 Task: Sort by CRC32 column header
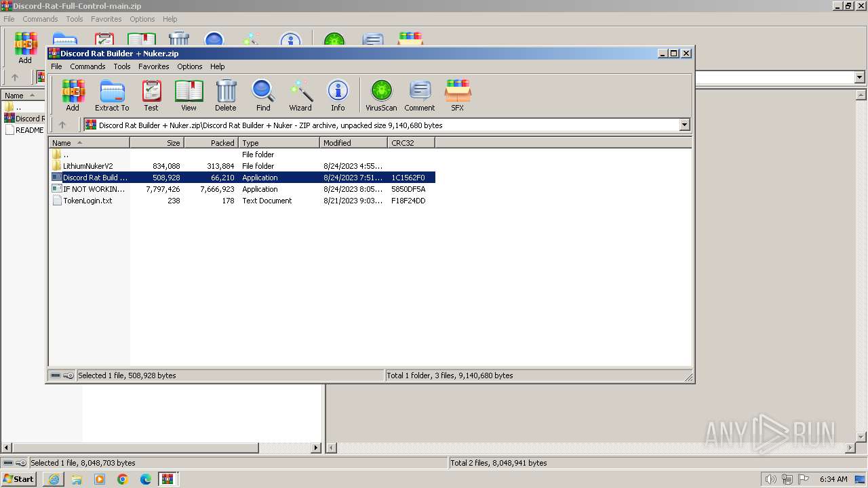pyautogui.click(x=412, y=143)
